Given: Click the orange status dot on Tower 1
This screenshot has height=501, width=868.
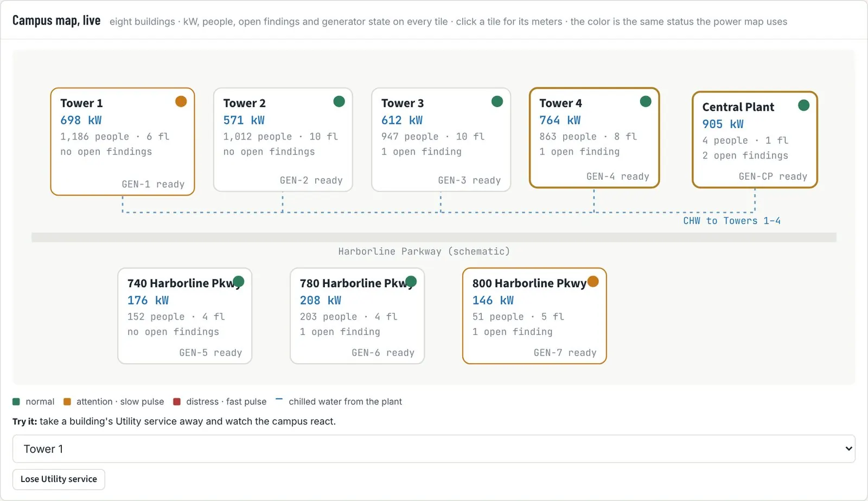Looking at the screenshot, I should click(181, 102).
